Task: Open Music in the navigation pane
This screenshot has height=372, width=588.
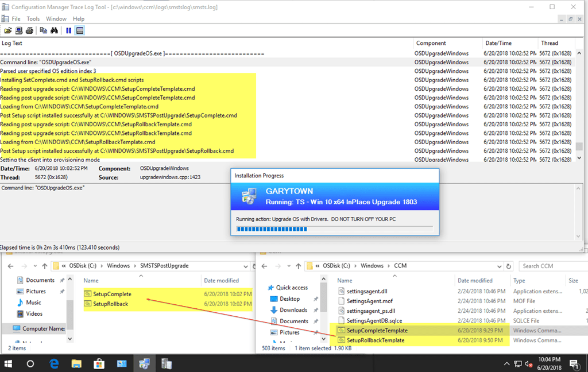Action: 33,302
